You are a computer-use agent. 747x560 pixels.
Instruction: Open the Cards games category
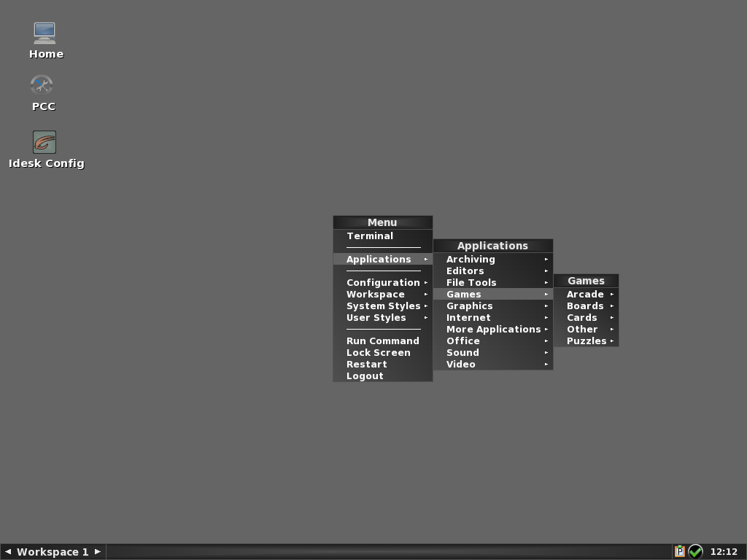tap(586, 318)
